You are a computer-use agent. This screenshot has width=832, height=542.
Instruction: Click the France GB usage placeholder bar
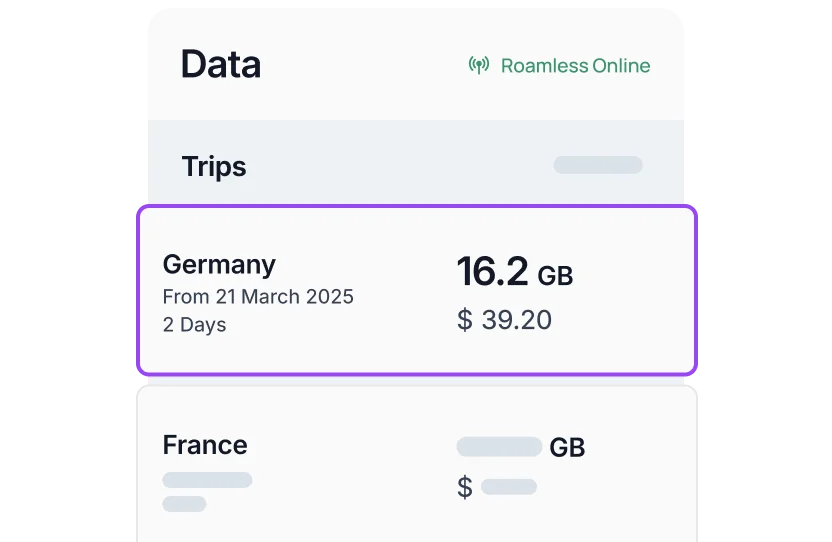(499, 446)
